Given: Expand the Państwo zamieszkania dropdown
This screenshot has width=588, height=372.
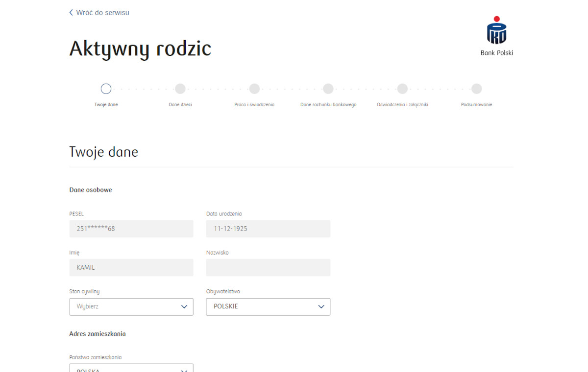Looking at the screenshot, I should point(131,369).
